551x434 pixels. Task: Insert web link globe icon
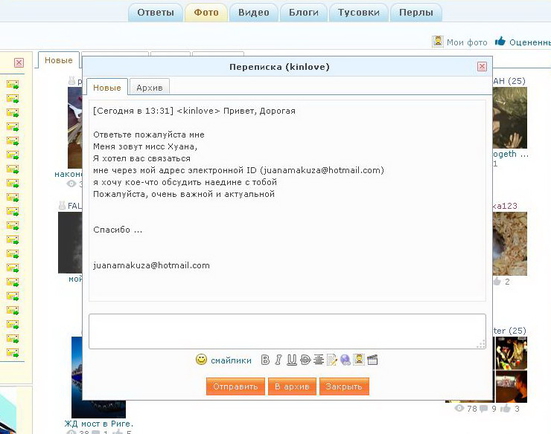coord(345,360)
